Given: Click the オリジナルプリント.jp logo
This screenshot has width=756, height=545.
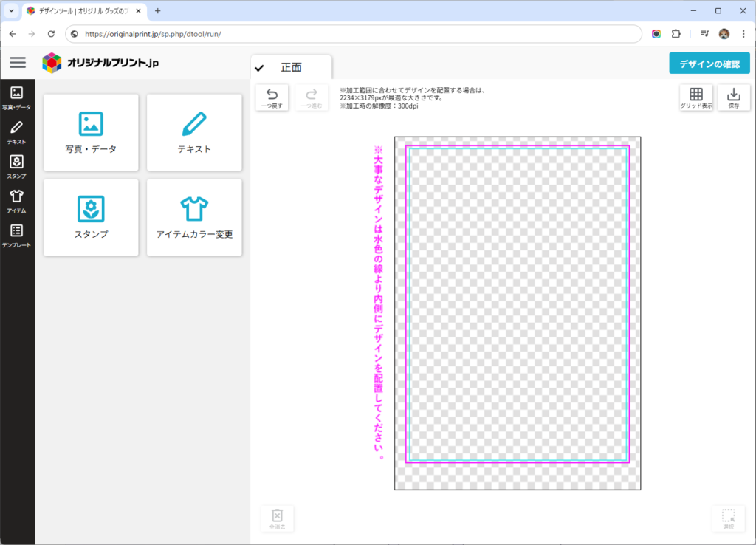Looking at the screenshot, I should click(x=100, y=63).
